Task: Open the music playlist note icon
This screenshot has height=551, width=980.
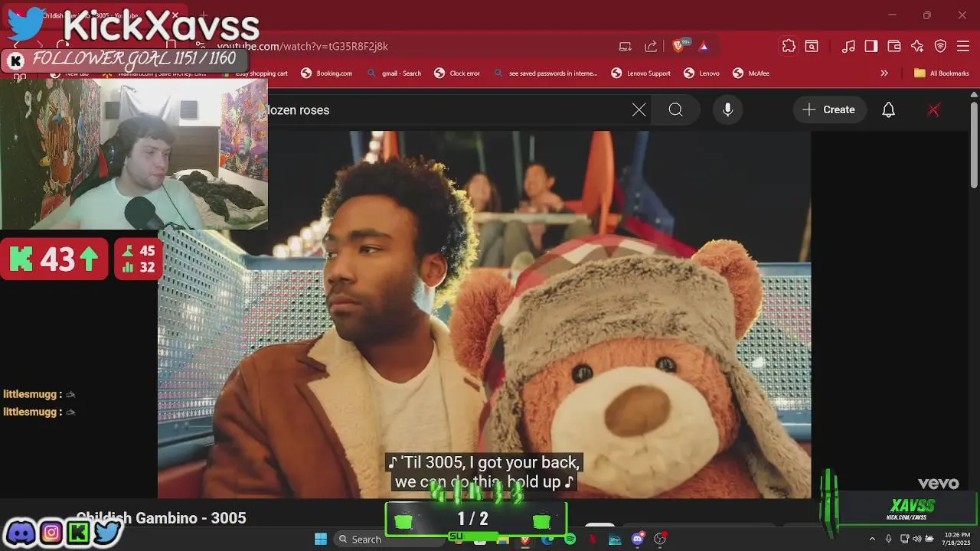Action: [848, 47]
